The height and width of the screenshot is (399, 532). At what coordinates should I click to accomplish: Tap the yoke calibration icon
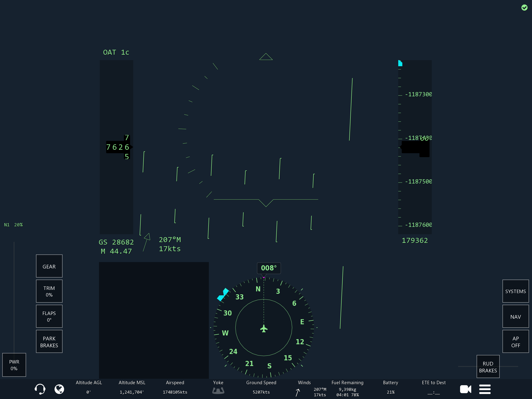pyautogui.click(x=218, y=390)
